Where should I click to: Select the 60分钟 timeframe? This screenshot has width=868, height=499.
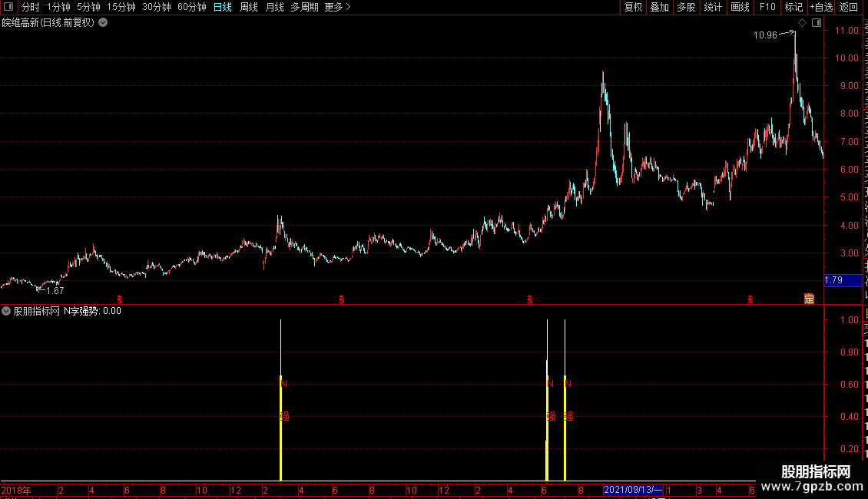(x=191, y=7)
